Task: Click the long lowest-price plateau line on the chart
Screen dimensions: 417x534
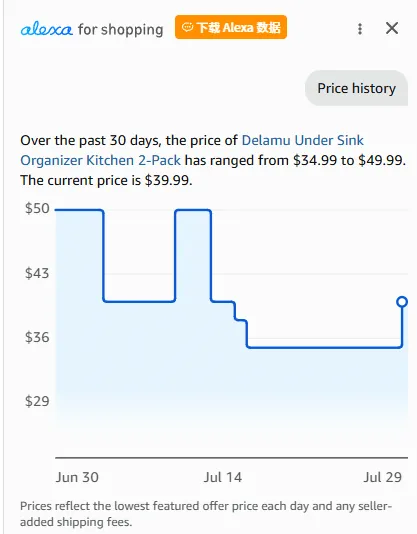Action: click(324, 347)
